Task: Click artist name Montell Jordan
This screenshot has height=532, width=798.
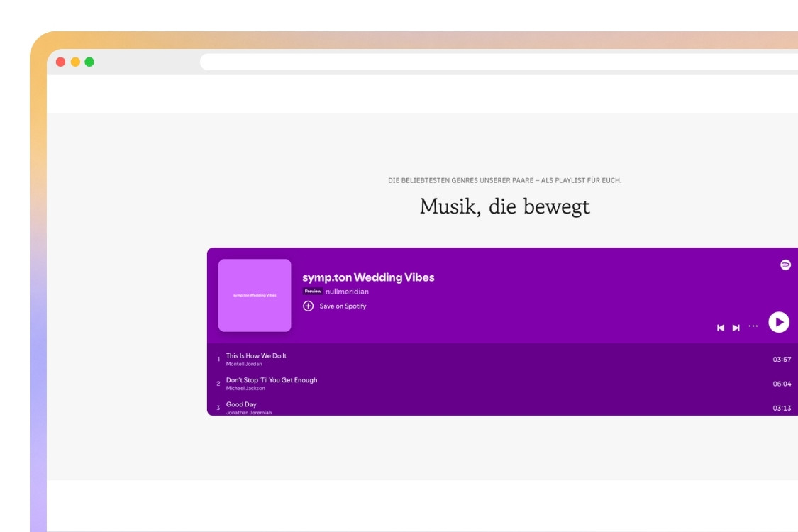Action: [x=244, y=364]
